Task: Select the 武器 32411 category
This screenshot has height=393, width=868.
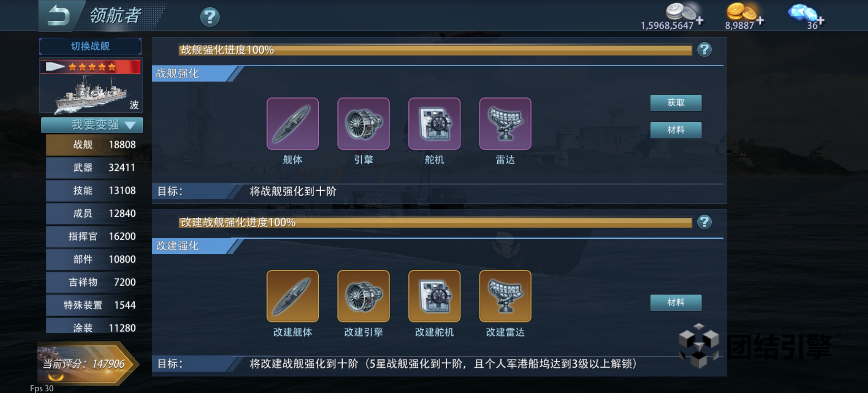Action: tap(94, 167)
